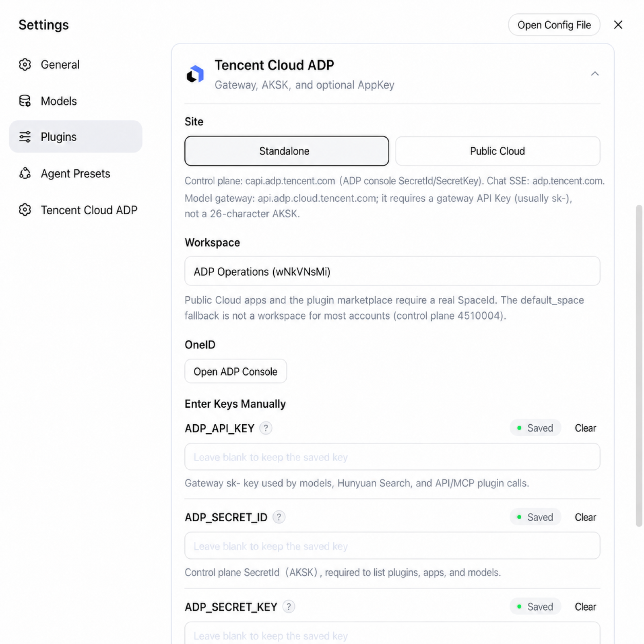Clear the saved ADP_SECRET_KEY
The height and width of the screenshot is (644, 644).
click(585, 607)
